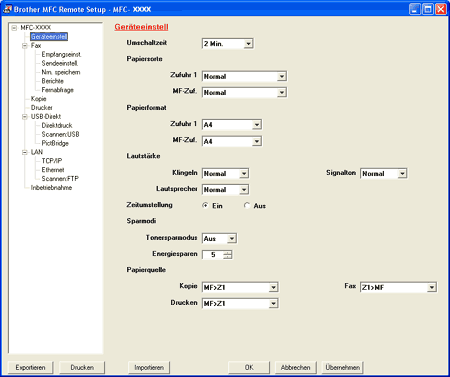Collapse the LAN tree branch
Viewport: 450px width, 377px height.
(25, 152)
